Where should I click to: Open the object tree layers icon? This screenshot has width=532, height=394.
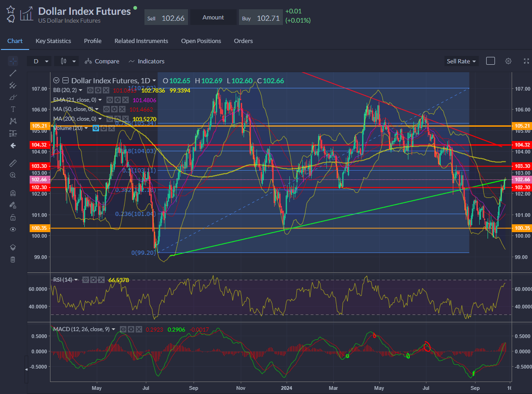click(x=13, y=247)
